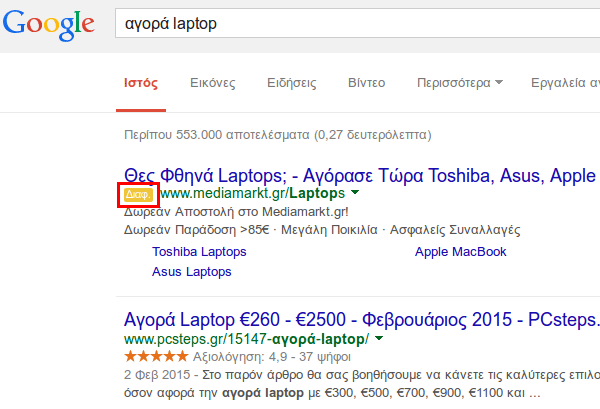The width and height of the screenshot is (600, 409).
Task: Open the Asus Laptops sitelink
Action: coord(192,272)
